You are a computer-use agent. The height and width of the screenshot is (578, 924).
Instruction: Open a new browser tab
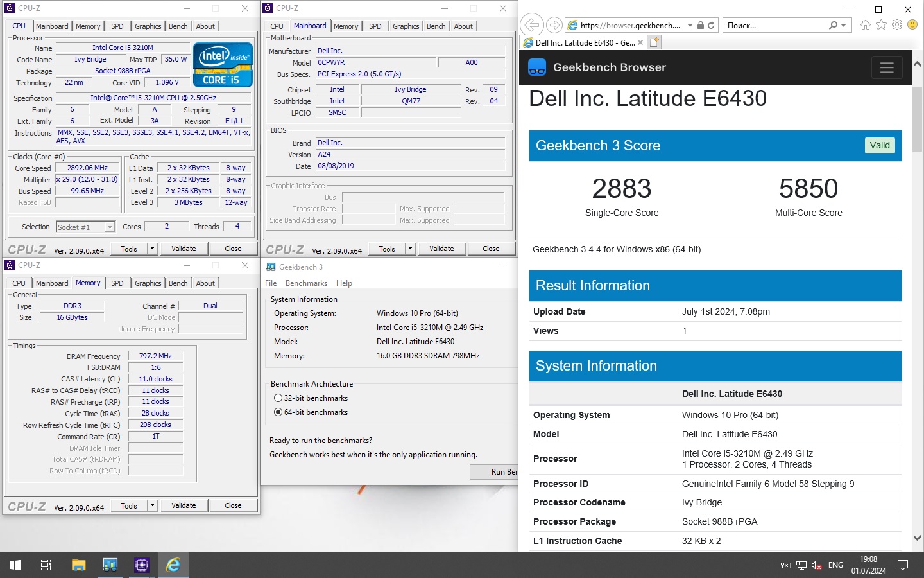[x=654, y=42]
